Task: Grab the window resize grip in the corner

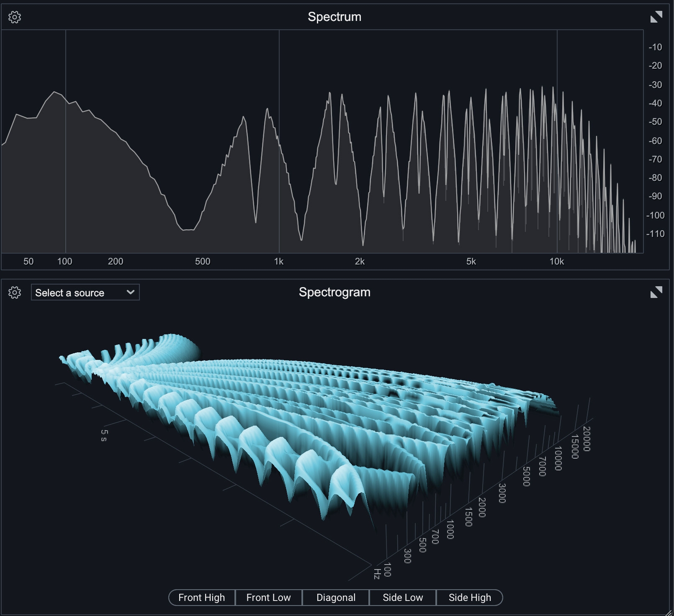Action: tap(669, 612)
